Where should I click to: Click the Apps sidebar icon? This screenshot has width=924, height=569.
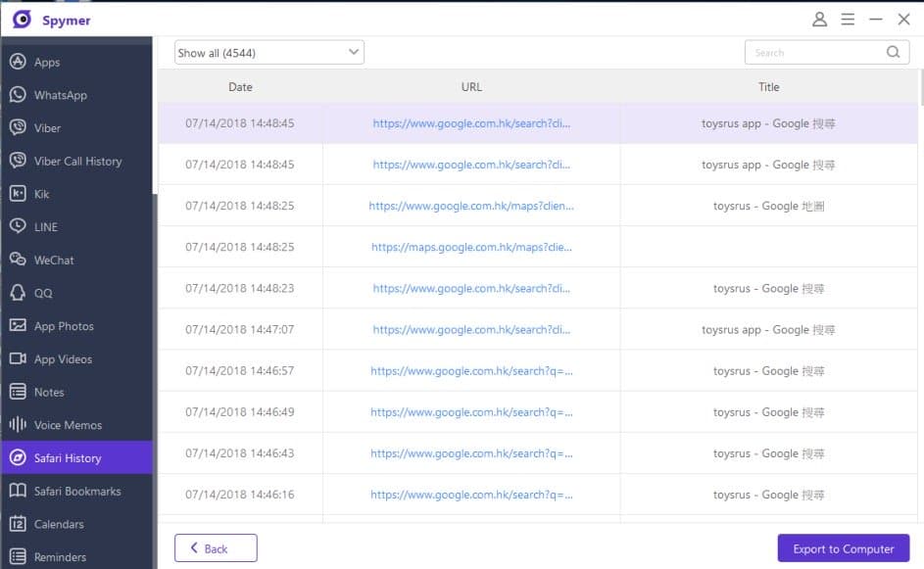pyautogui.click(x=18, y=62)
